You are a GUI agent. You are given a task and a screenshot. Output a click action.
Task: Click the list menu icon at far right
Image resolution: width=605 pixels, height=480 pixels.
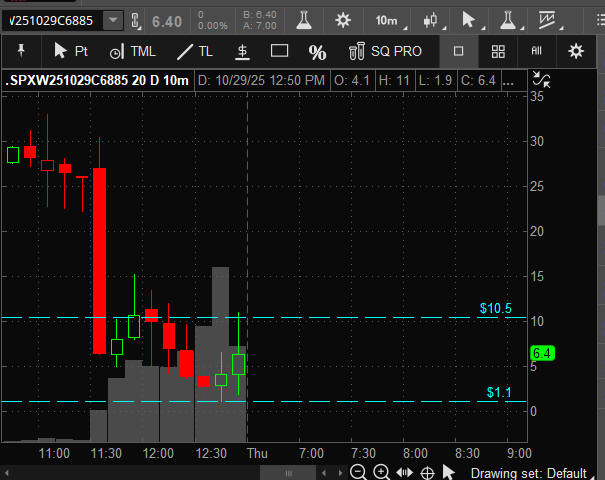point(600,20)
